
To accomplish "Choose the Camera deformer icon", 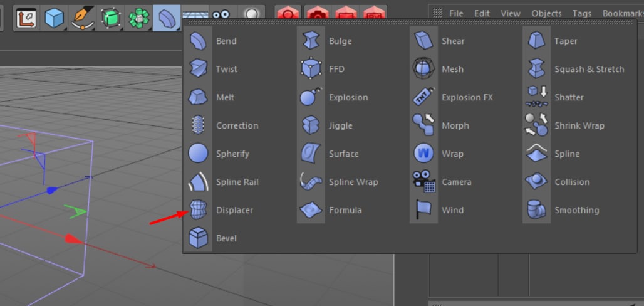I will click(424, 181).
